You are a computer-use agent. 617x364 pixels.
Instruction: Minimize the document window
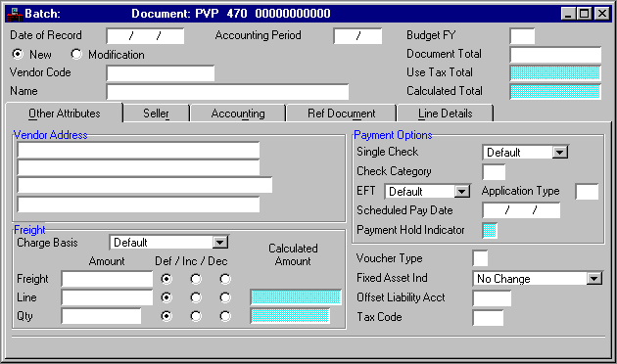(568, 14)
